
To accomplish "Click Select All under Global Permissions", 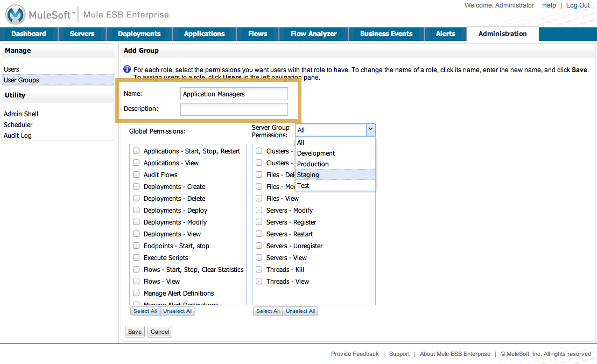I will click(x=145, y=311).
